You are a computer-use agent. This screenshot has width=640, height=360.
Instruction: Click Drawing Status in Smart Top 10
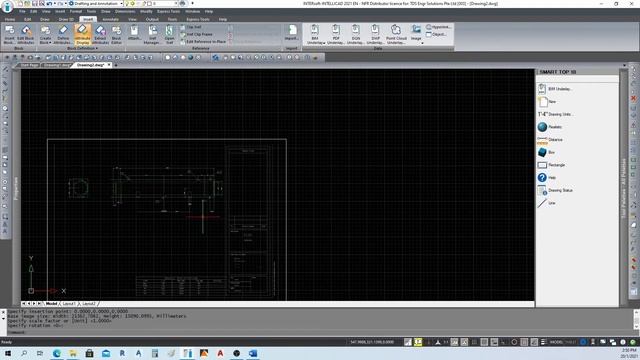555,190
